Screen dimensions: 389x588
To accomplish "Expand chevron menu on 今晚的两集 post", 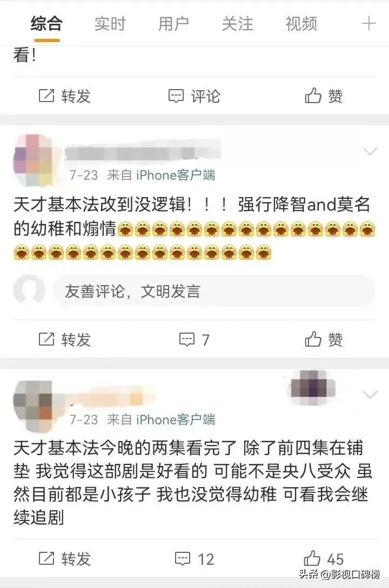I will pyautogui.click(x=370, y=395).
